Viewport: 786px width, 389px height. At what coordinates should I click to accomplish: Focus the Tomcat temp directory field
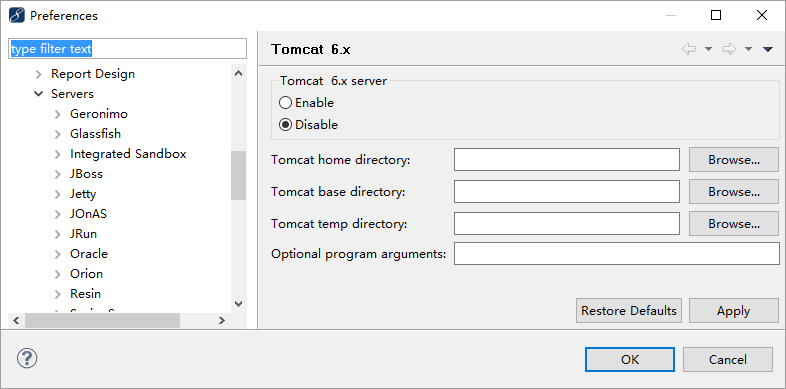567,224
